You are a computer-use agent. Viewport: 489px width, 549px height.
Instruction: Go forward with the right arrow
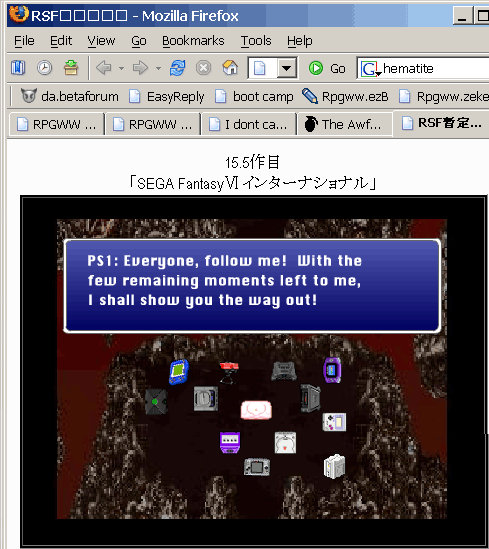(140, 68)
